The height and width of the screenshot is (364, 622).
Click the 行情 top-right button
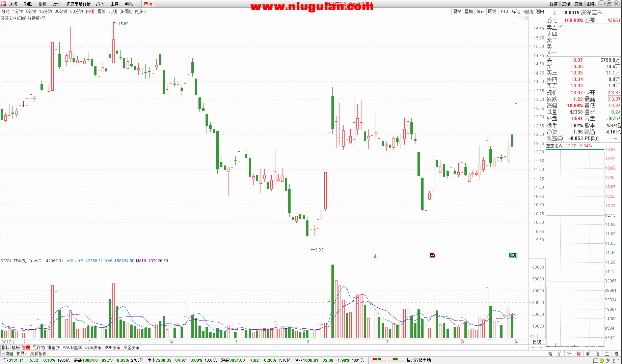coord(553,4)
